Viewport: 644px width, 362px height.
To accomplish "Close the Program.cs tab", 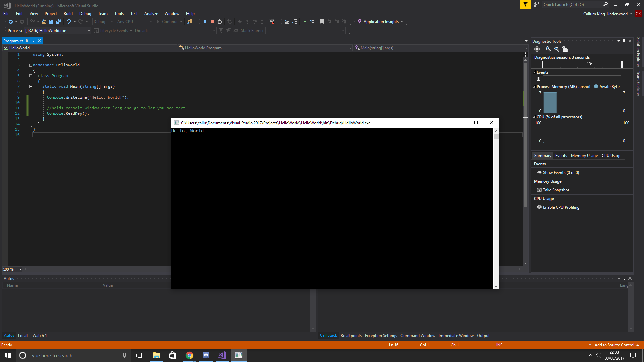I will tap(39, 41).
